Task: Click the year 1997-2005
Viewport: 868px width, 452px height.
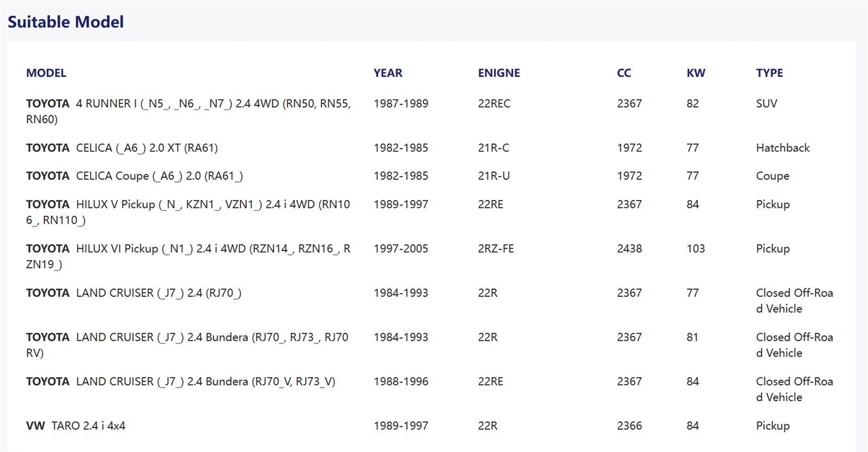Action: click(x=401, y=249)
